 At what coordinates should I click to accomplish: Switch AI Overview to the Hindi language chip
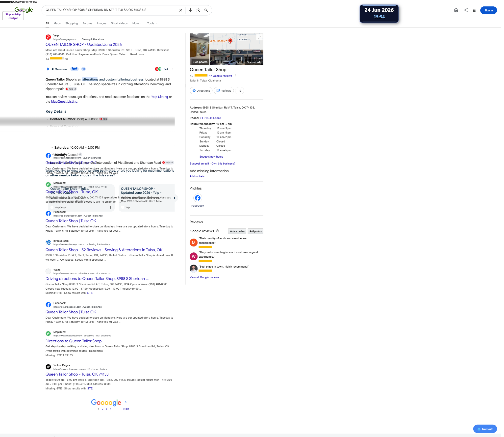point(75,69)
